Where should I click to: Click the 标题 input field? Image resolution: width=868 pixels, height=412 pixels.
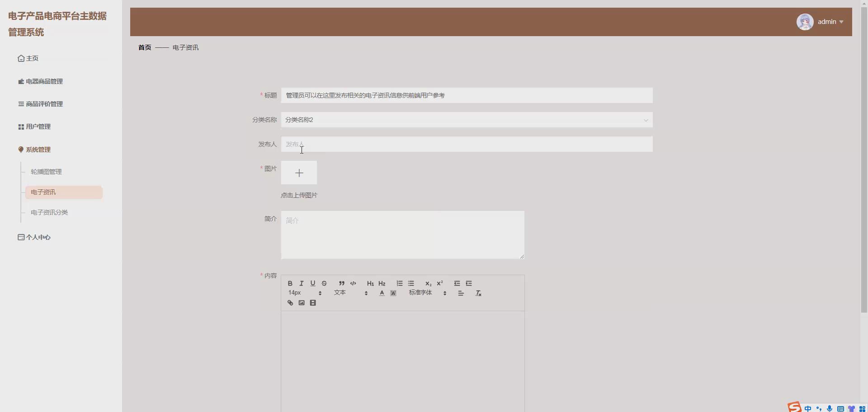point(467,95)
